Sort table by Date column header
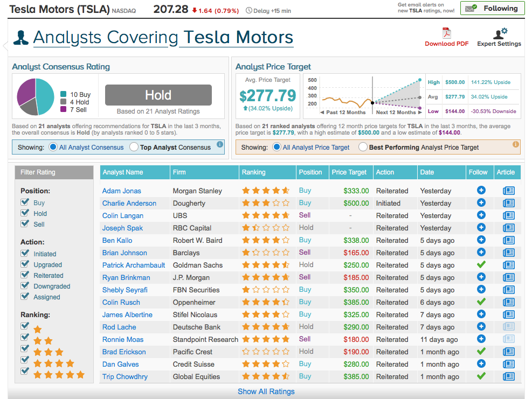Viewport: 532px width, 399px height. point(442,172)
